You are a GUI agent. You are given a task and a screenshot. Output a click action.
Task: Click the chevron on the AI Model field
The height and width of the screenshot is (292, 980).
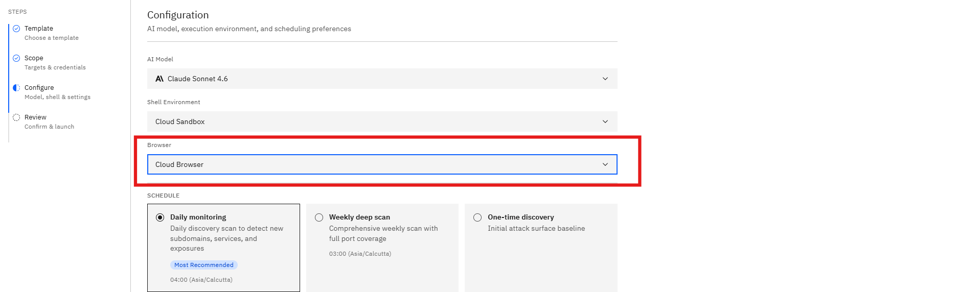tap(605, 79)
